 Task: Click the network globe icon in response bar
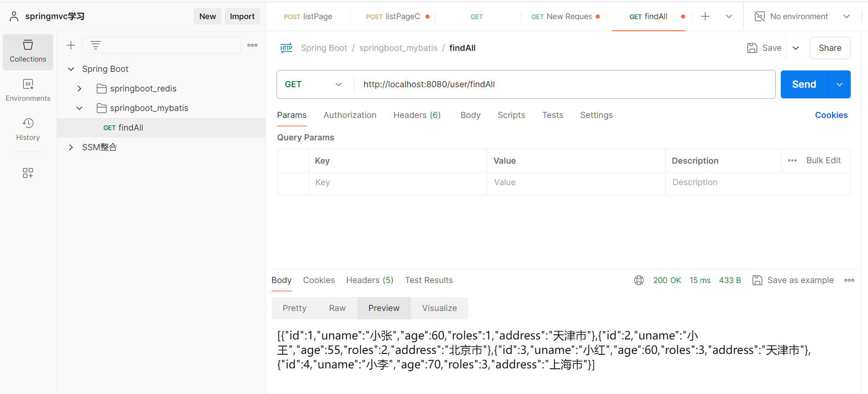click(639, 280)
